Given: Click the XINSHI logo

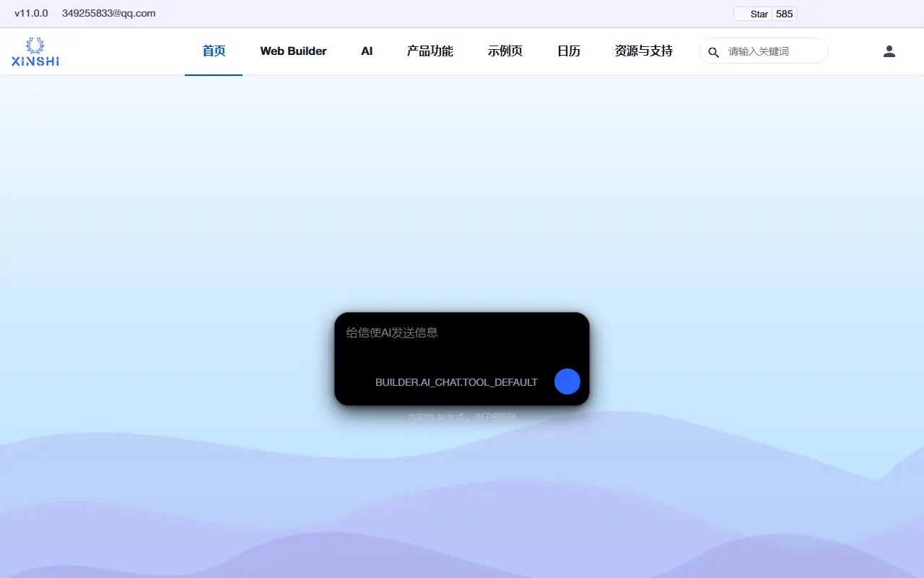Looking at the screenshot, I should pos(35,51).
